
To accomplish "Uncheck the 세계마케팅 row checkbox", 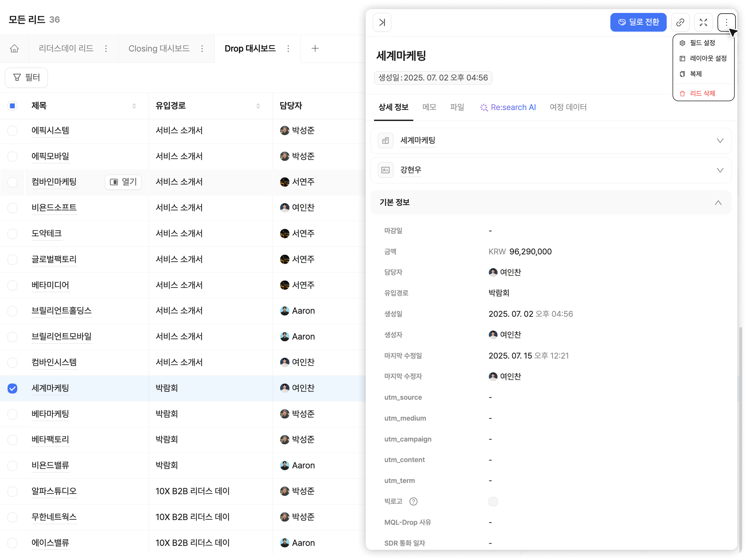I will pos(12,388).
